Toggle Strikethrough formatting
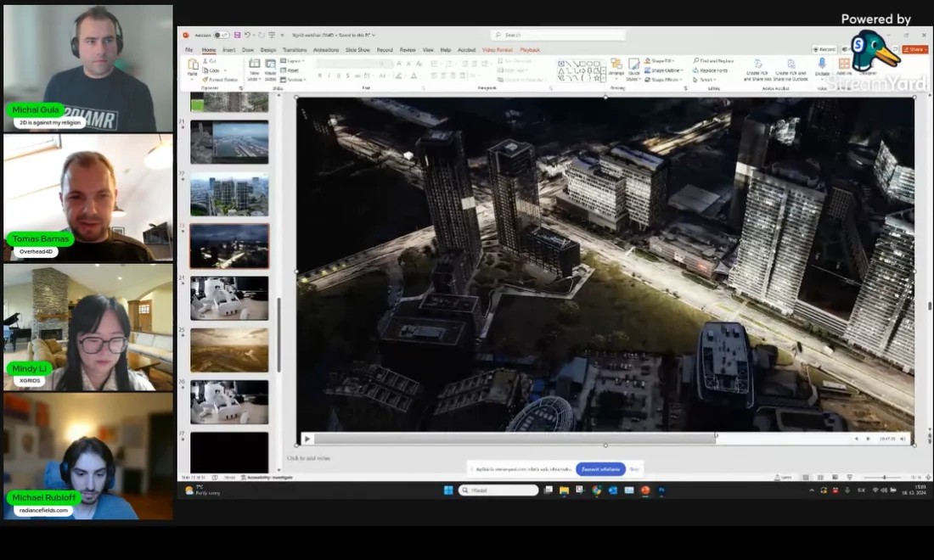Viewport: 934px width, 560px height. tap(357, 76)
